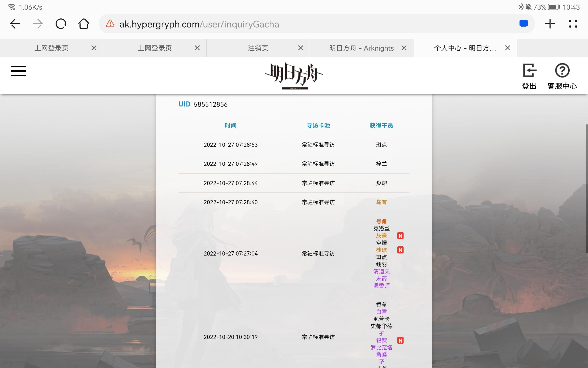
Task: Click operator name 铅踝
Action: tap(382, 340)
